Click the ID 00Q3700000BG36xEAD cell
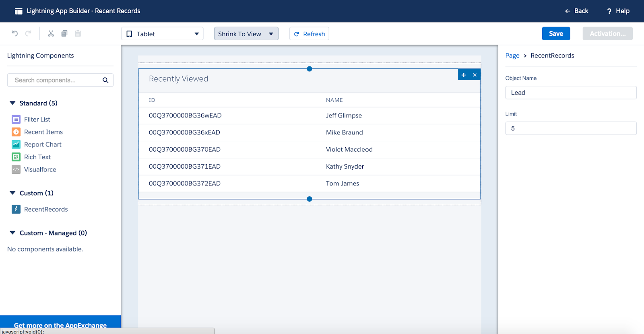Image resolution: width=644 pixels, height=334 pixels. pos(184,132)
